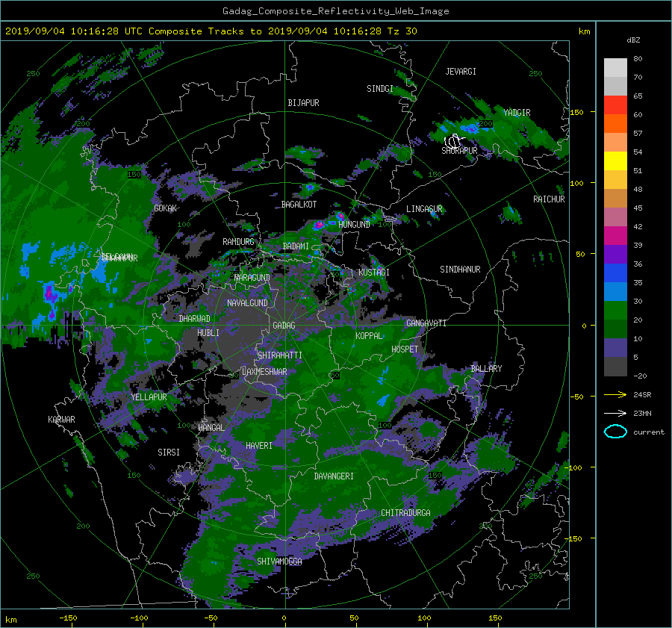Click the NAVALGUND city label

(x=247, y=303)
